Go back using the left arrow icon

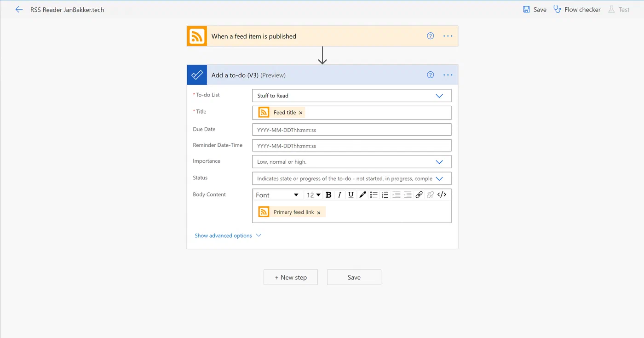click(x=19, y=9)
